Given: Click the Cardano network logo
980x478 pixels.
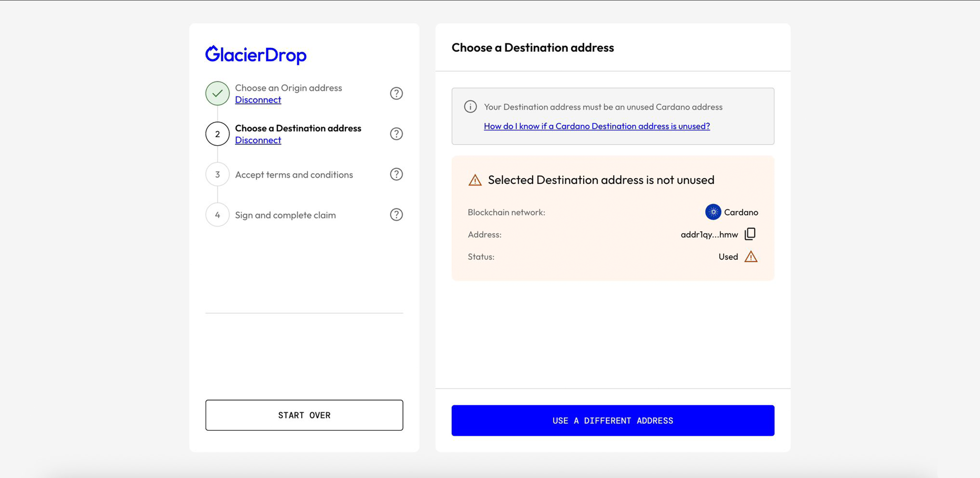Looking at the screenshot, I should (713, 212).
